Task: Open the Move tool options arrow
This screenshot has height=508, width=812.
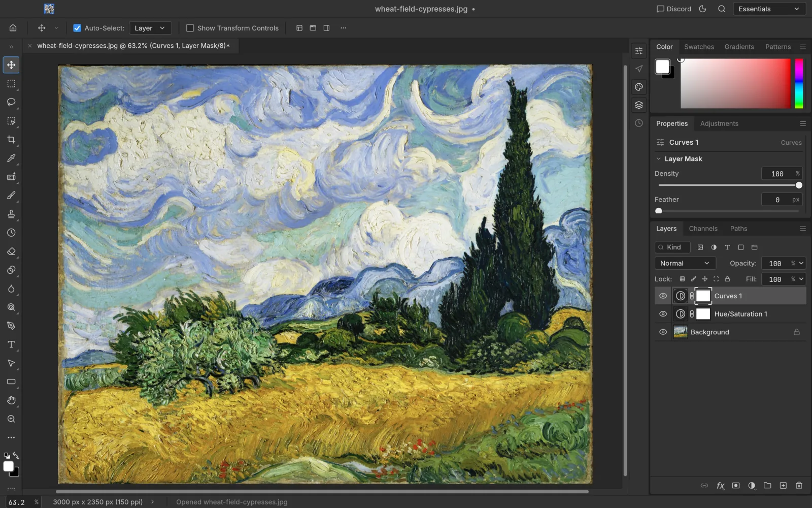Action: click(56, 28)
